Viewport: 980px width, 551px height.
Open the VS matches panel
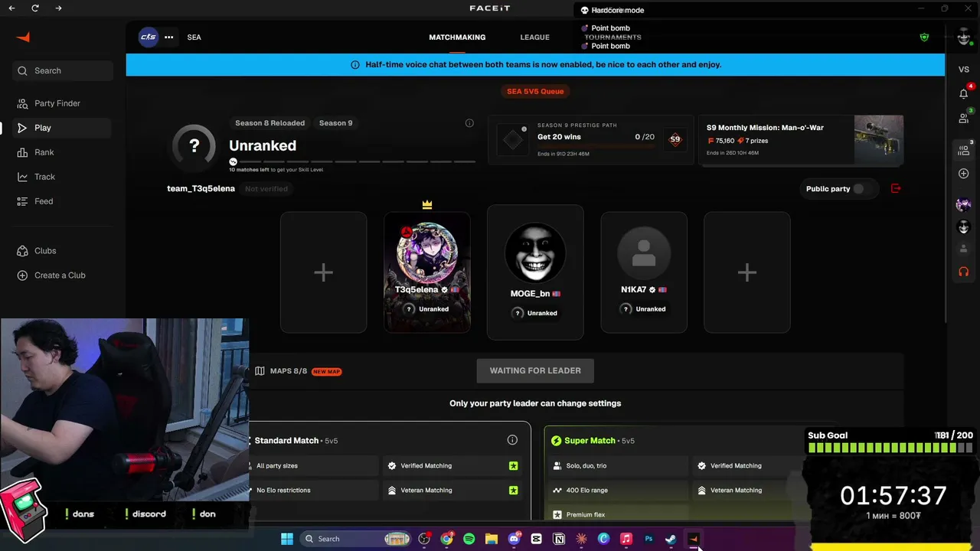tap(964, 70)
